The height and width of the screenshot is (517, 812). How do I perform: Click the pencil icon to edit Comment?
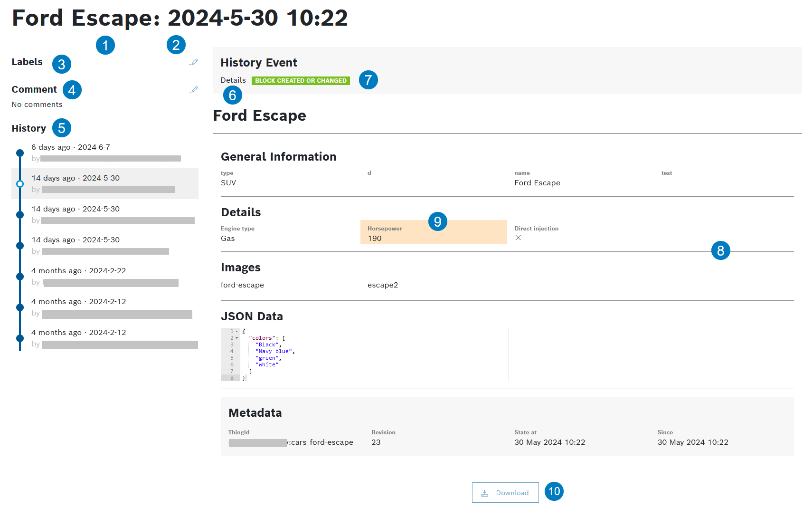(194, 89)
